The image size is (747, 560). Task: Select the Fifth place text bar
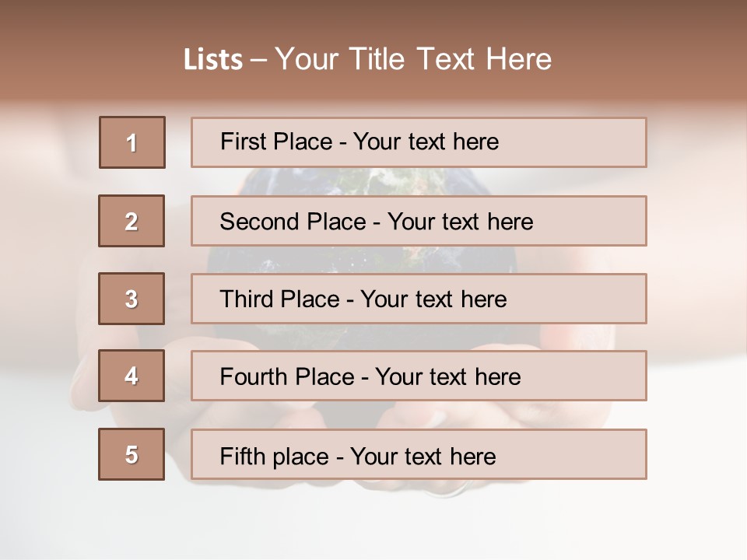pyautogui.click(x=419, y=454)
